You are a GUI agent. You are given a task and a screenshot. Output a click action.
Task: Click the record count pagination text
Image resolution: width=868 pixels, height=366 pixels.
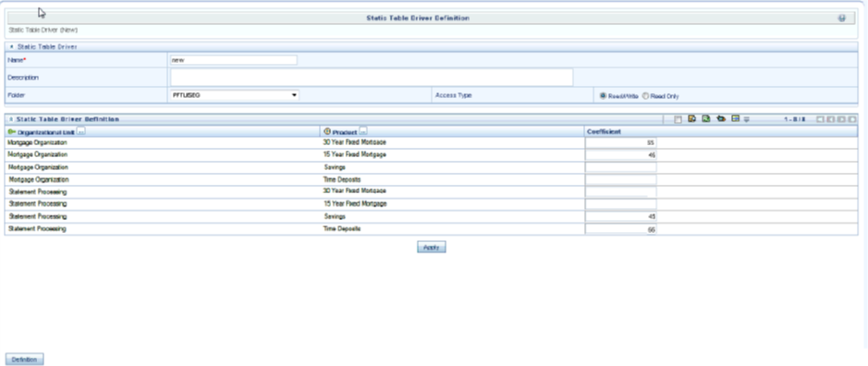(795, 119)
